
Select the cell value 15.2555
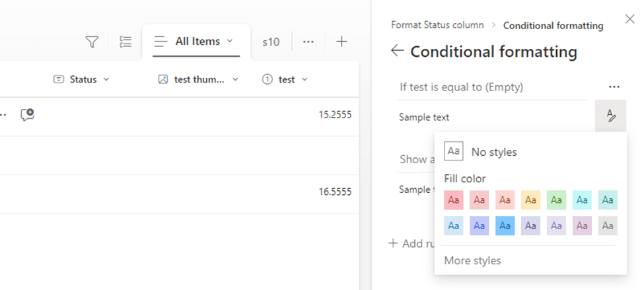point(335,114)
